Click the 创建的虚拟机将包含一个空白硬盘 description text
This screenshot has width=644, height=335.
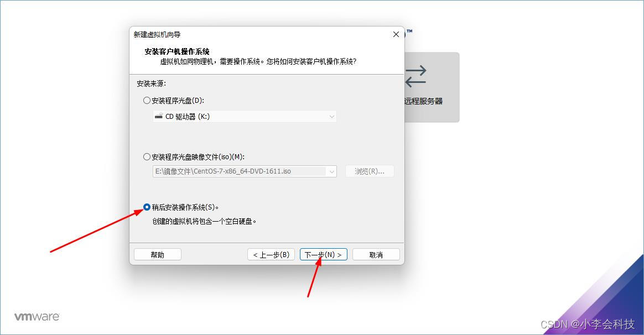[x=205, y=221]
